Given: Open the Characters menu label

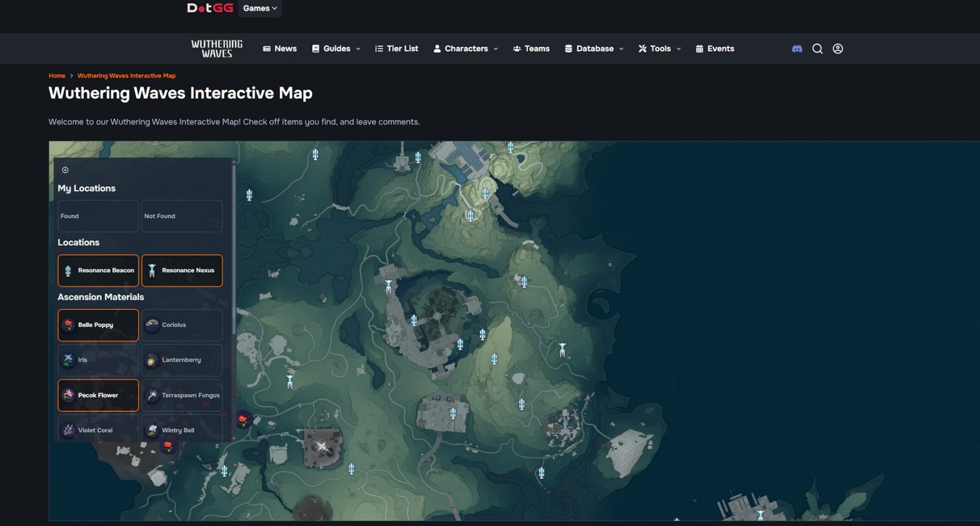Looking at the screenshot, I should (466, 49).
